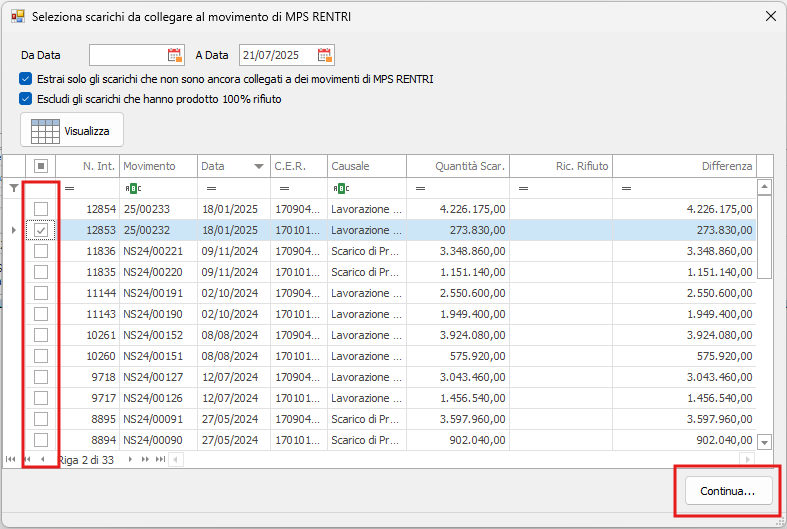
Task: Toggle 'Estrai solo gli scarichi' checkbox
Action: point(25,79)
